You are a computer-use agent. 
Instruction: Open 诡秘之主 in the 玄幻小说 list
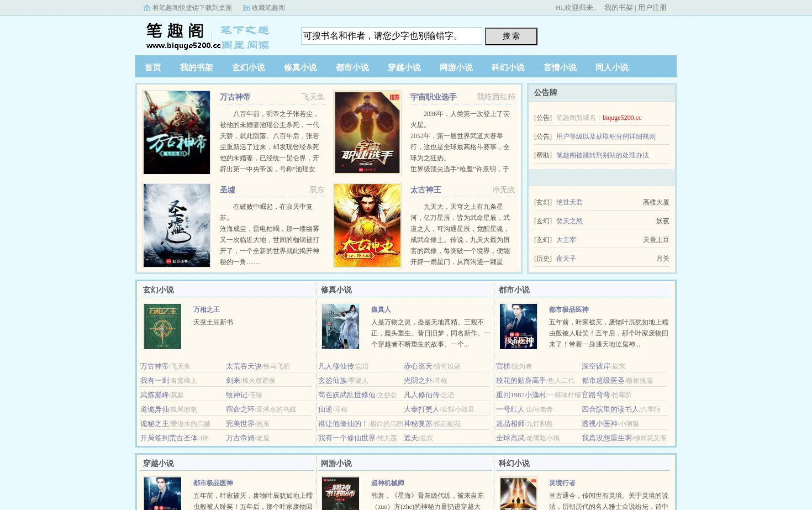pyautogui.click(x=155, y=424)
